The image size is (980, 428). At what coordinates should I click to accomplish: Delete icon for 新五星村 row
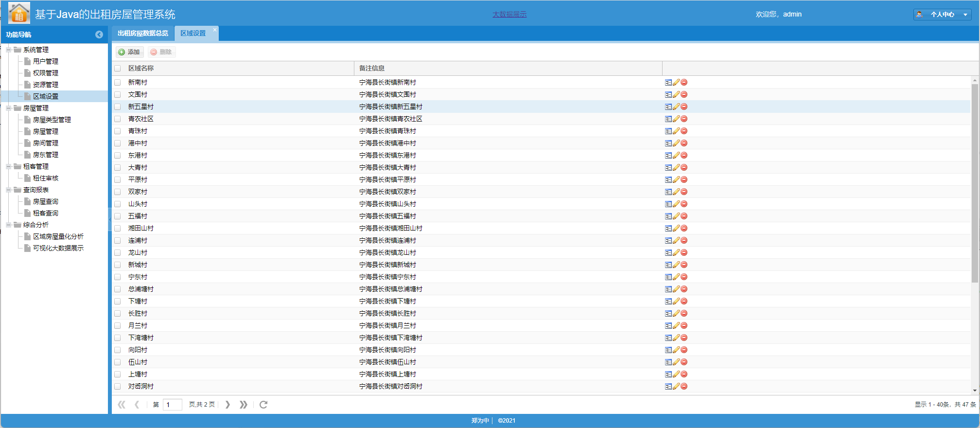click(684, 107)
